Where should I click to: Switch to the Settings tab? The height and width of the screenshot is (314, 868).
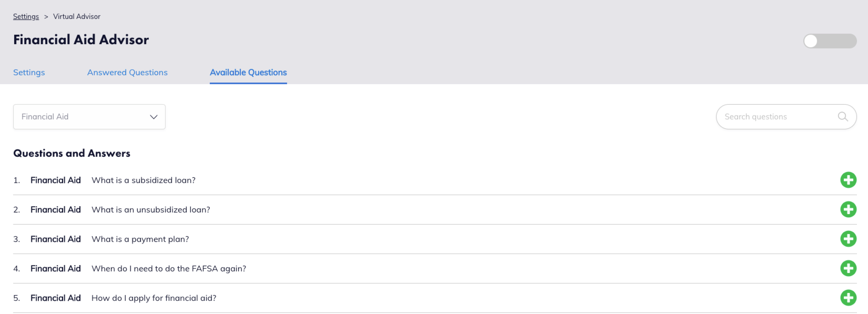(29, 73)
